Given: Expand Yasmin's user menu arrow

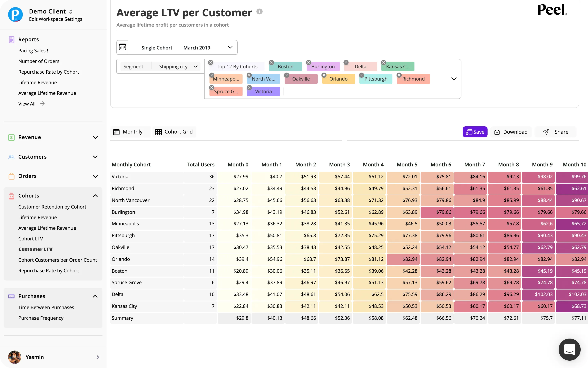Looking at the screenshot, I should click(98, 357).
